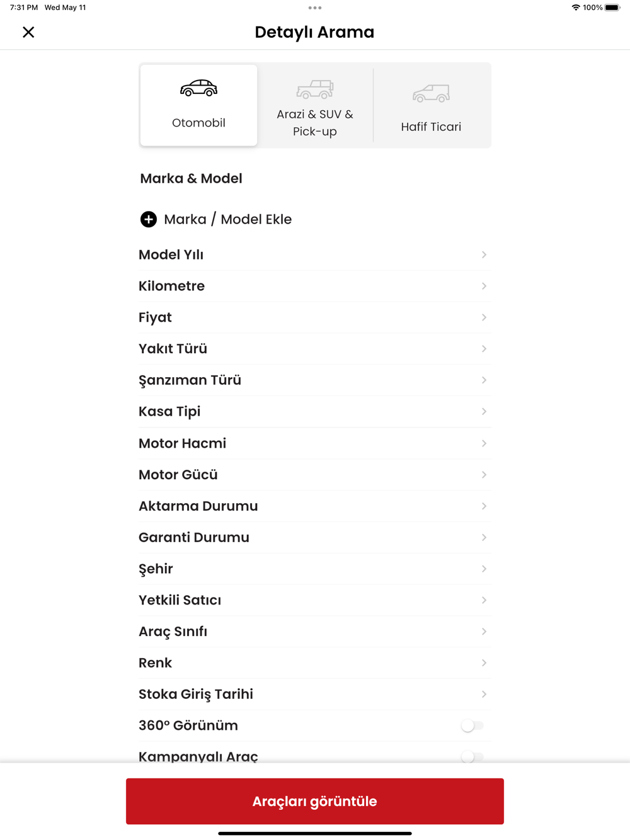This screenshot has width=630, height=840.
Task: Open the three-dot multitasking menu at top
Action: click(x=315, y=8)
